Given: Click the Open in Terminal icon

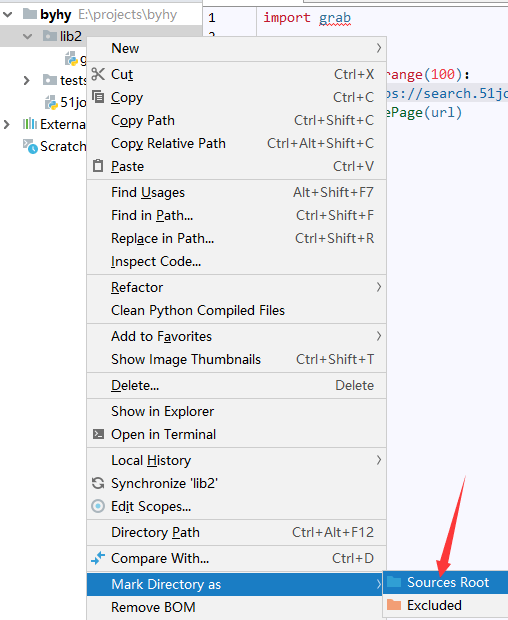Looking at the screenshot, I should [98, 434].
